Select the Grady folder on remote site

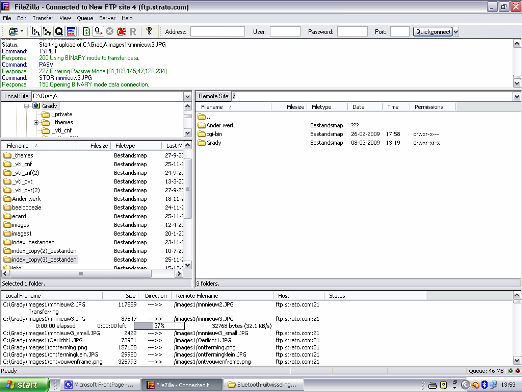click(x=209, y=143)
